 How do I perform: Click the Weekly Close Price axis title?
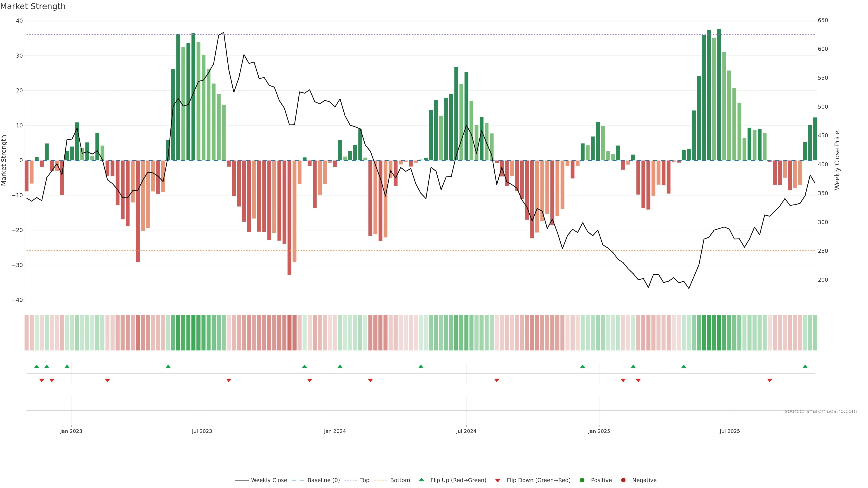click(837, 160)
